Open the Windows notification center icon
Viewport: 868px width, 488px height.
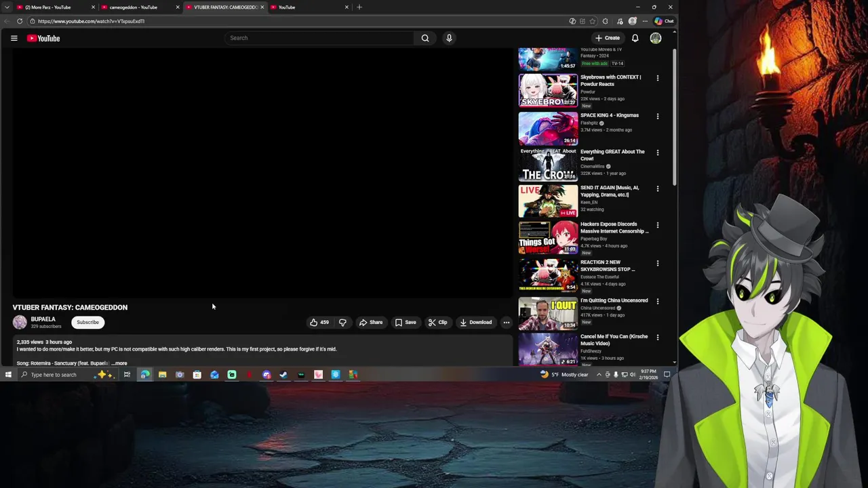tap(667, 375)
